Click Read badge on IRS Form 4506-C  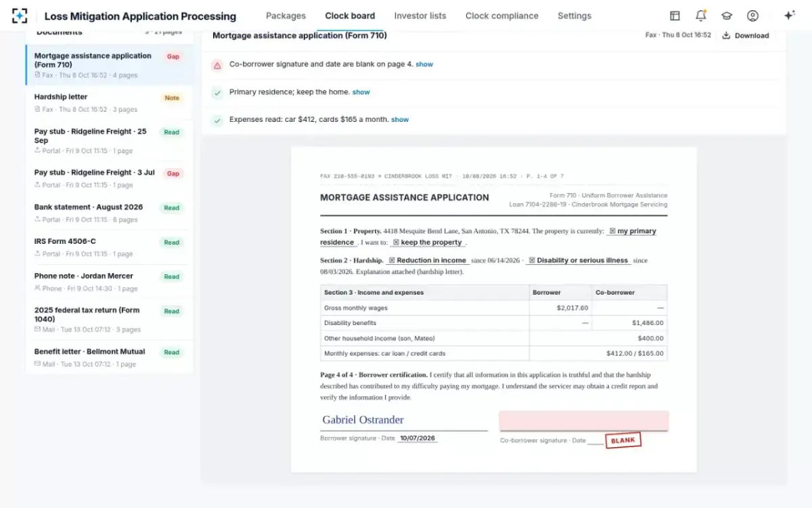tap(172, 242)
